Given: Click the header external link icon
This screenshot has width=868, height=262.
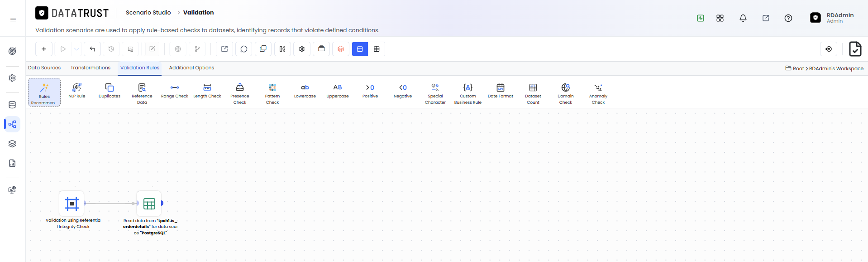Looking at the screenshot, I should point(766,18).
